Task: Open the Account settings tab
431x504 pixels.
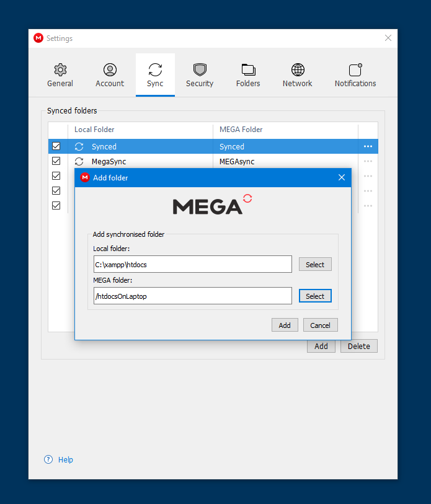Action: 110,75
